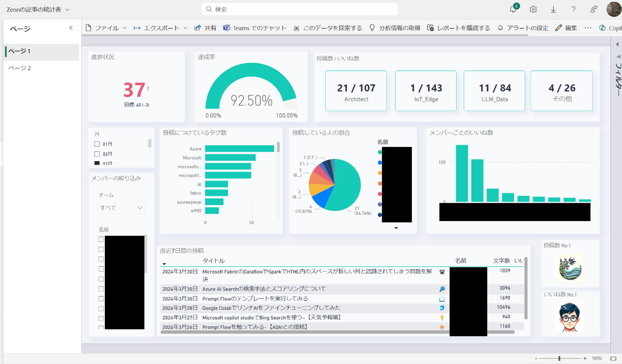Screen dimensions: 622x364
Task: Zoom in with the plus button
Action: click(585, 358)
